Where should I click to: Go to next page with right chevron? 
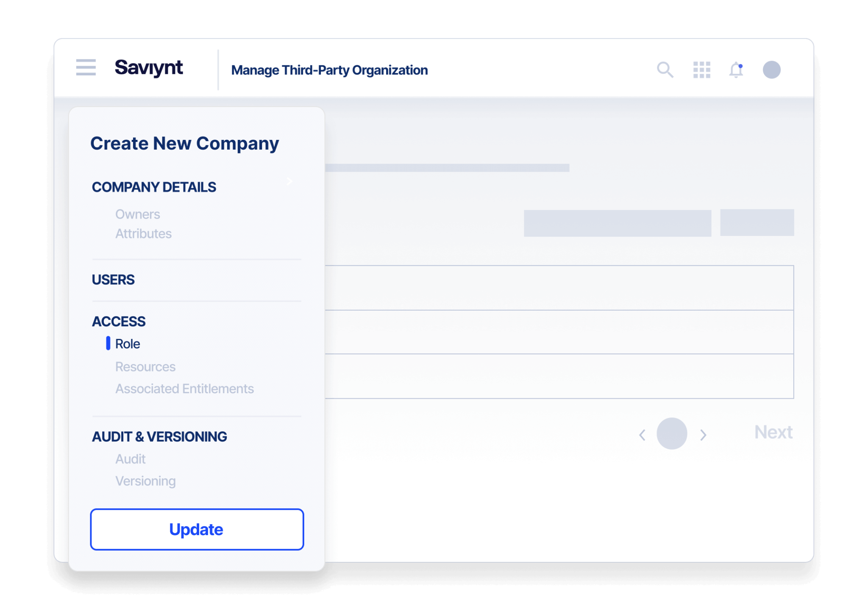[x=703, y=435]
